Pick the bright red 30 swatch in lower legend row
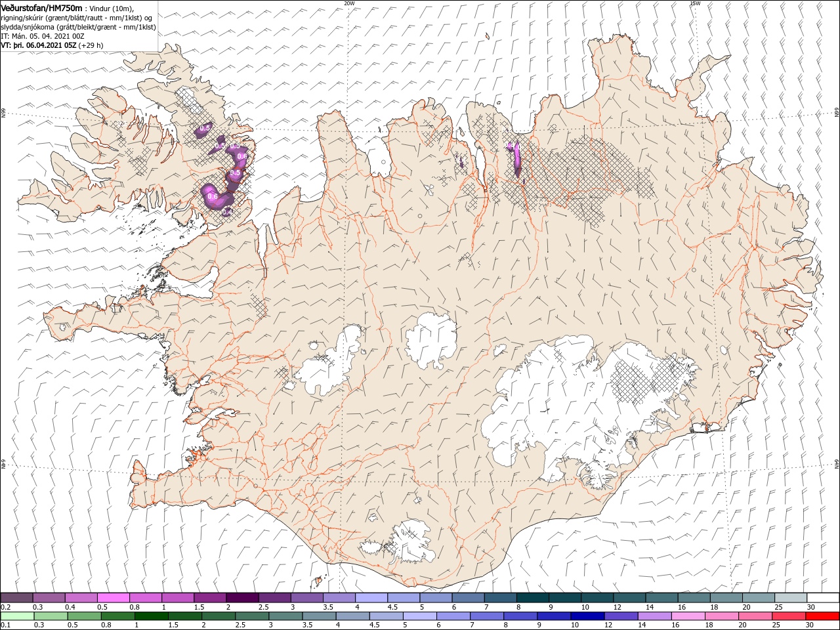The width and height of the screenshot is (840, 630). [x=822, y=616]
